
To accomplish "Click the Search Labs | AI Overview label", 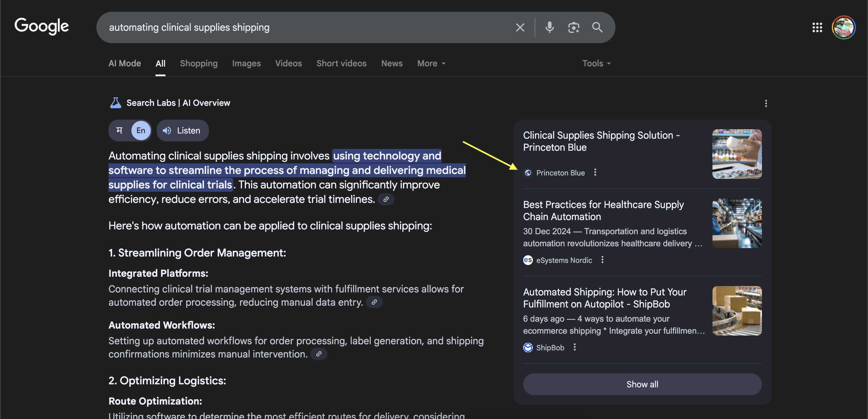I will point(178,103).
